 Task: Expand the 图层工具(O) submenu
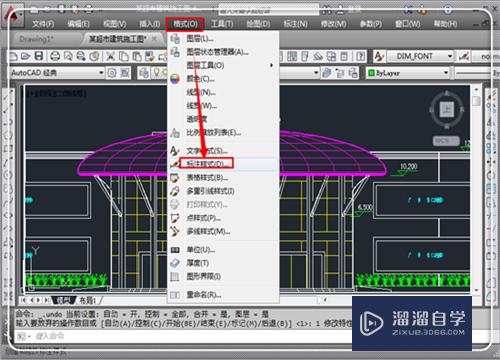pos(223,65)
